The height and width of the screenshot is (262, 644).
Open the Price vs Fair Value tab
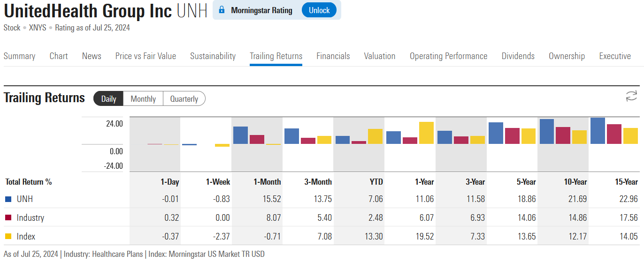(x=146, y=56)
